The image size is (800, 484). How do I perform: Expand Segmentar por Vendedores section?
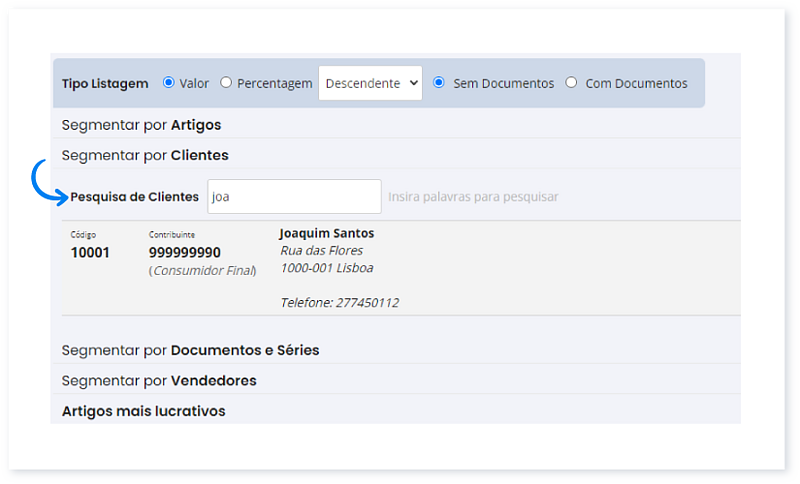159,380
